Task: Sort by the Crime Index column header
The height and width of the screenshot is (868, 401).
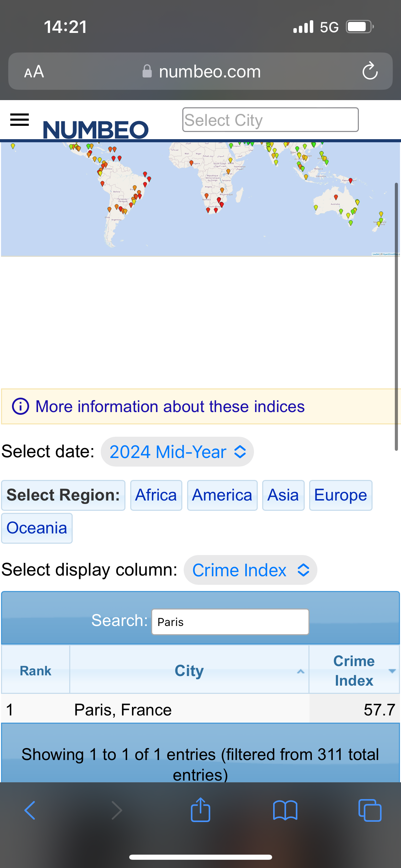Action: point(354,671)
